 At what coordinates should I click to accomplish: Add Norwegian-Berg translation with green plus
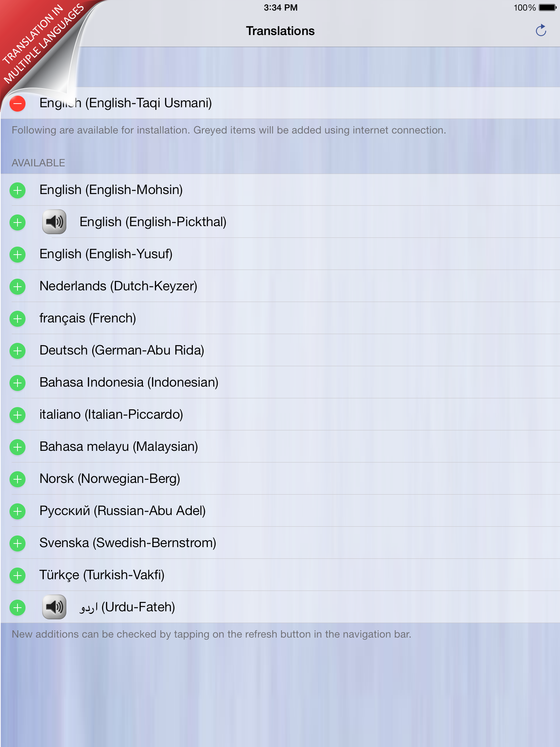(17, 479)
